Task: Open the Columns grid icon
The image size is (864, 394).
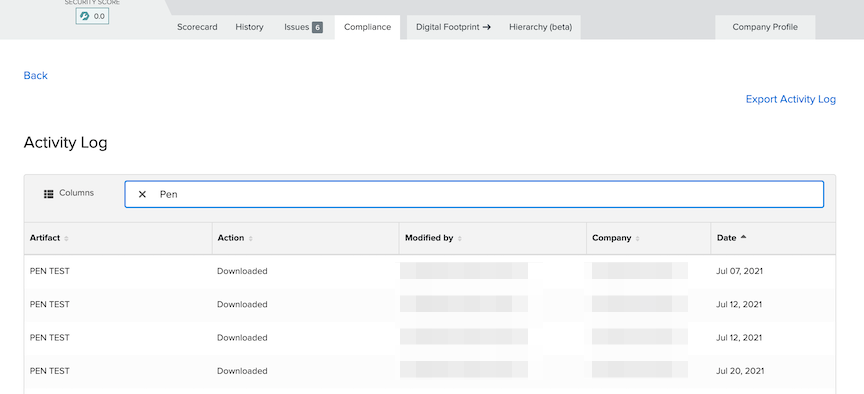Action: (48, 193)
